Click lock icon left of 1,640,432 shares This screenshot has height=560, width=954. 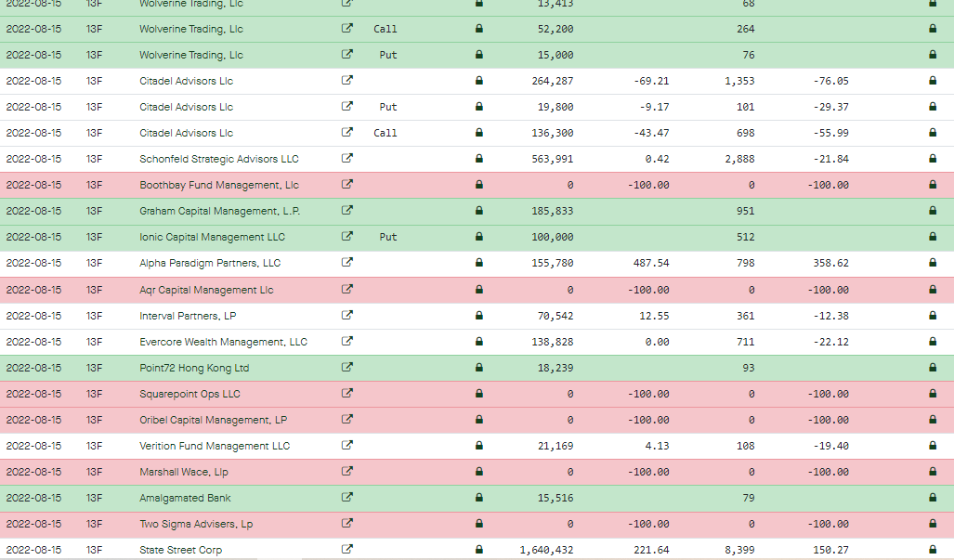478,550
